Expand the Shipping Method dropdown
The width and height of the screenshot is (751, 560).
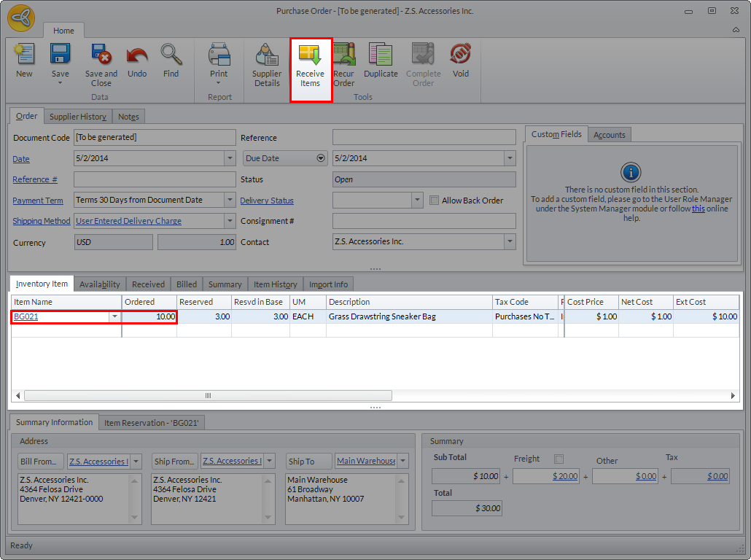229,221
